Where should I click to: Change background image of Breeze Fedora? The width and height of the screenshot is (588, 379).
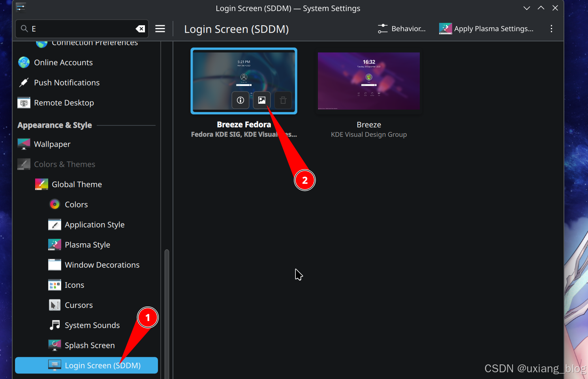pos(262,100)
